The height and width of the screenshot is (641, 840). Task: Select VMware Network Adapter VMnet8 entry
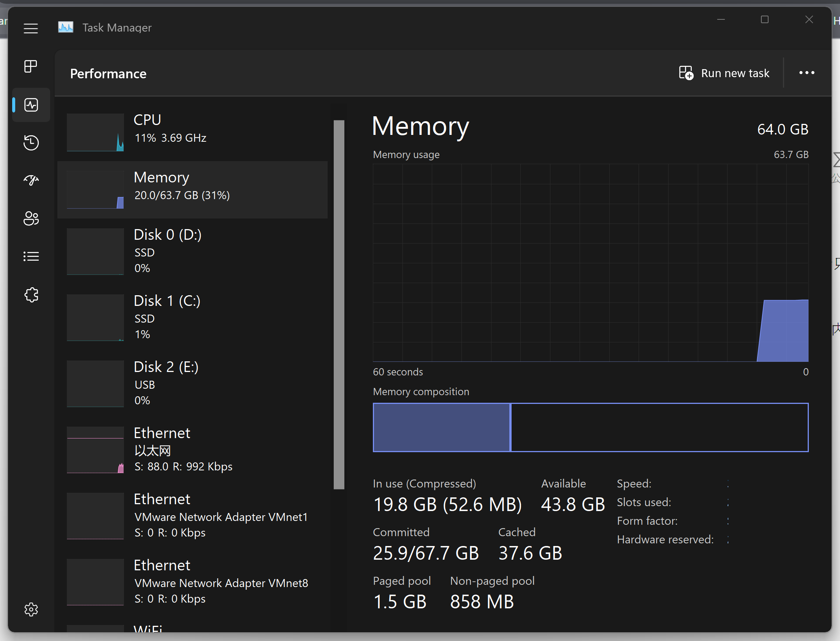192,581
